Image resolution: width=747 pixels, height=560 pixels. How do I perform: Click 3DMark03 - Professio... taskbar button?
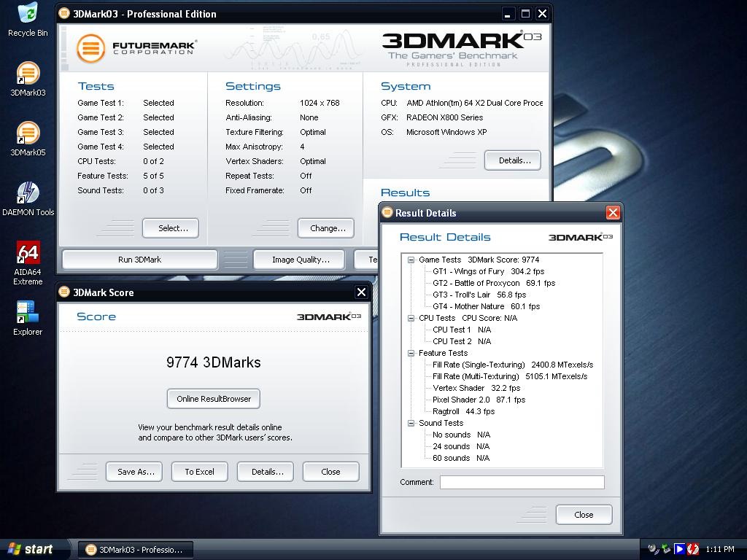pos(135,550)
